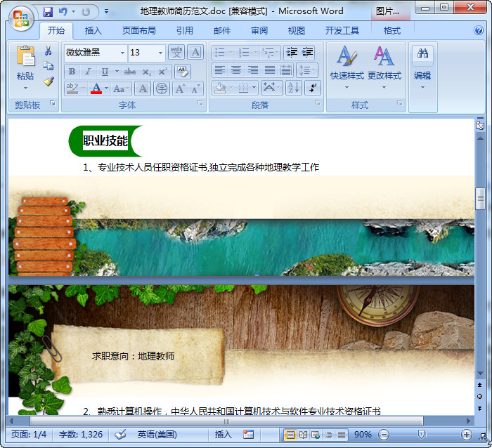Expand the paste (粘贴) dropdown arrow
The image size is (492, 448).
point(25,88)
